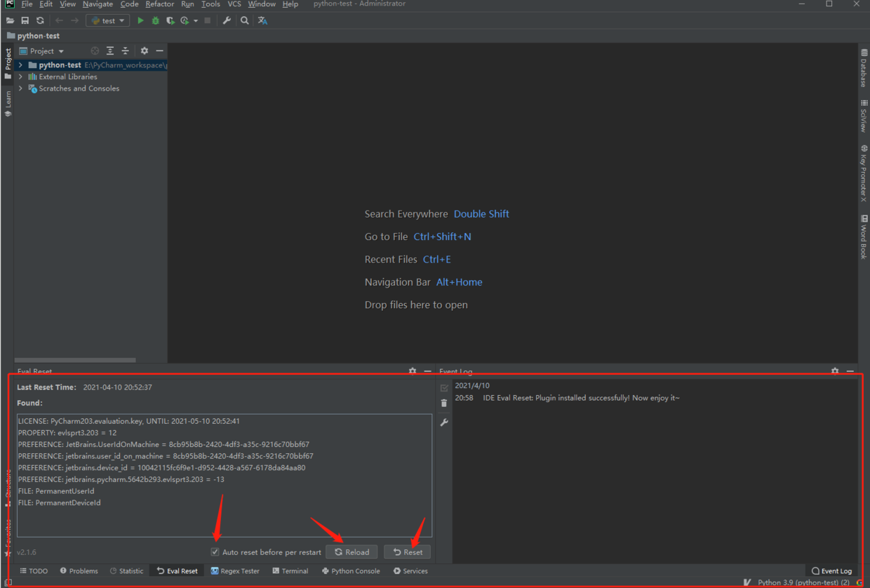Switch to the Terminal tool tab

pyautogui.click(x=290, y=571)
